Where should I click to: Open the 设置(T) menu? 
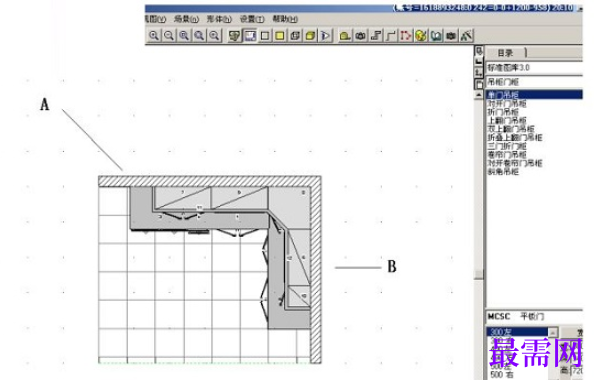point(252,19)
